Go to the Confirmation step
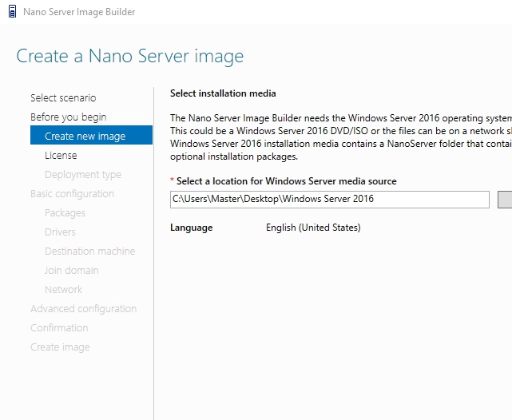 click(59, 328)
